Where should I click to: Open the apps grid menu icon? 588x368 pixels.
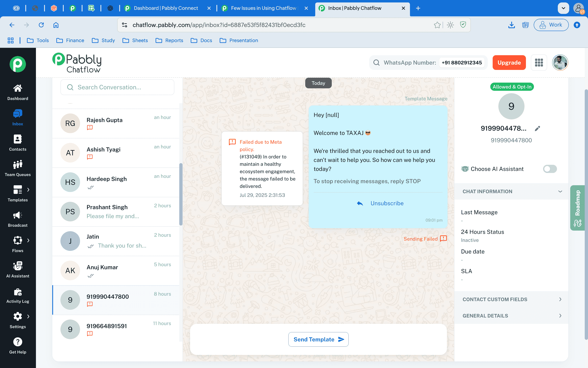[x=539, y=63]
